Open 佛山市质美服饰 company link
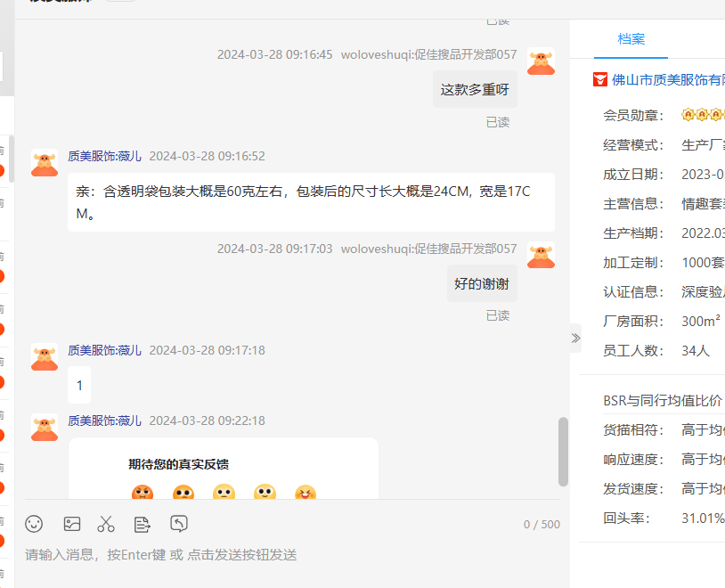 click(668, 80)
